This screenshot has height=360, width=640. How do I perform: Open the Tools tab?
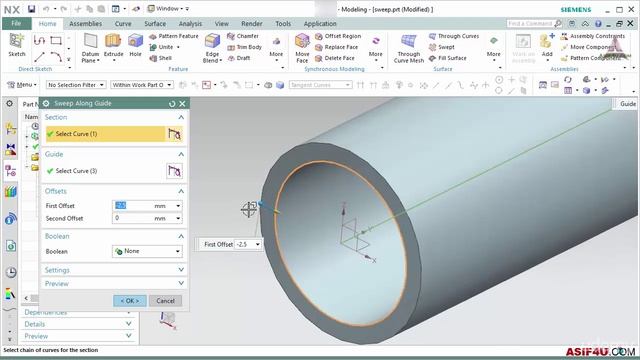click(283, 24)
